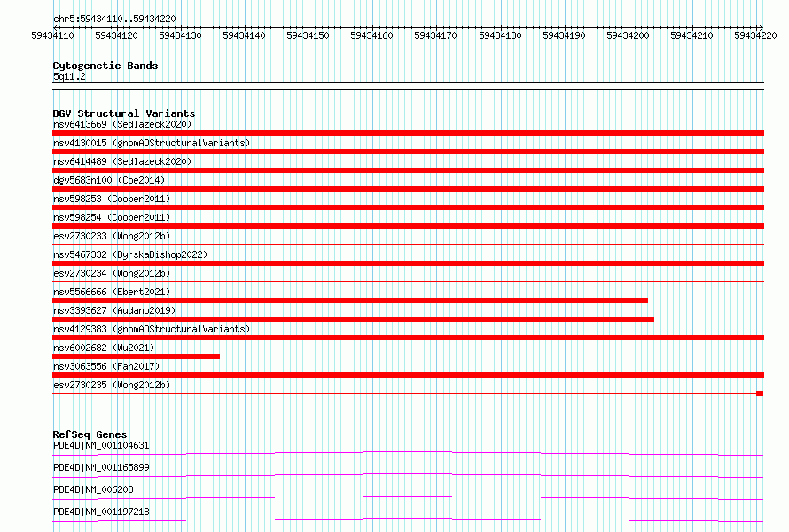Click ruler position 59434120
This screenshot has height=532, width=789.
coord(116,35)
